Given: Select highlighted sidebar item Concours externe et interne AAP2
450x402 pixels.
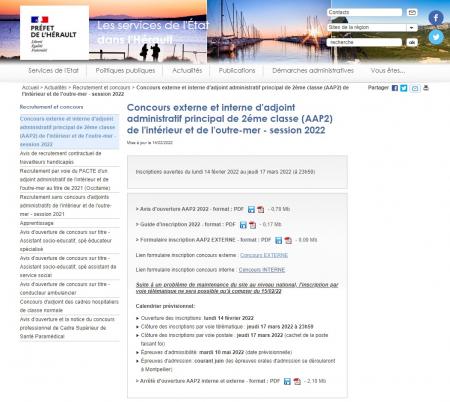Looking at the screenshot, I should tap(69, 132).
